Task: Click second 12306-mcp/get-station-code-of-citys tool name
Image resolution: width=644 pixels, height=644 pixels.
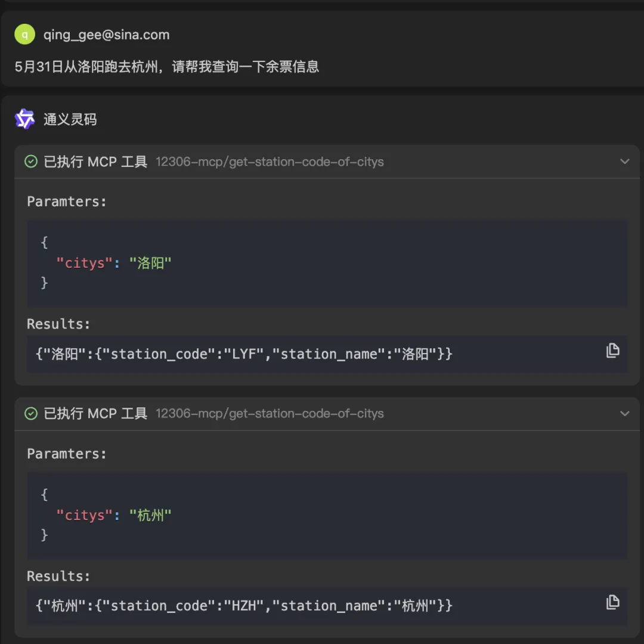Action: click(x=270, y=414)
